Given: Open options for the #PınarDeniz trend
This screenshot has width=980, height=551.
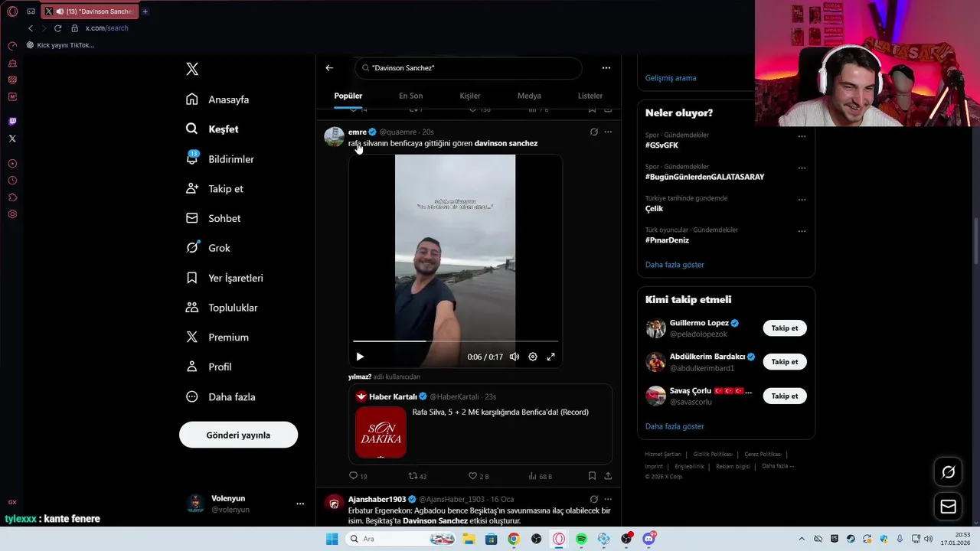Looking at the screenshot, I should click(802, 231).
